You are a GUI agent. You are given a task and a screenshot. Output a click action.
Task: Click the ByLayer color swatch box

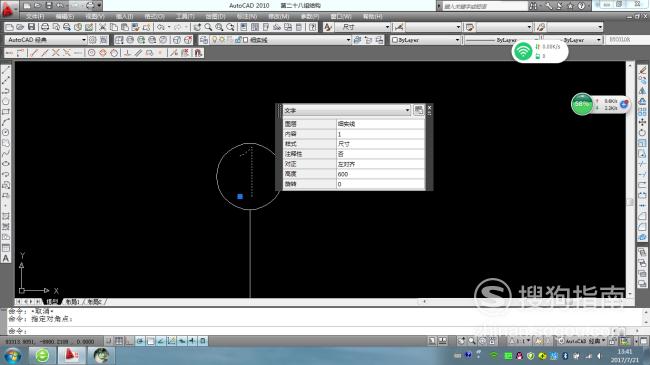coord(395,40)
